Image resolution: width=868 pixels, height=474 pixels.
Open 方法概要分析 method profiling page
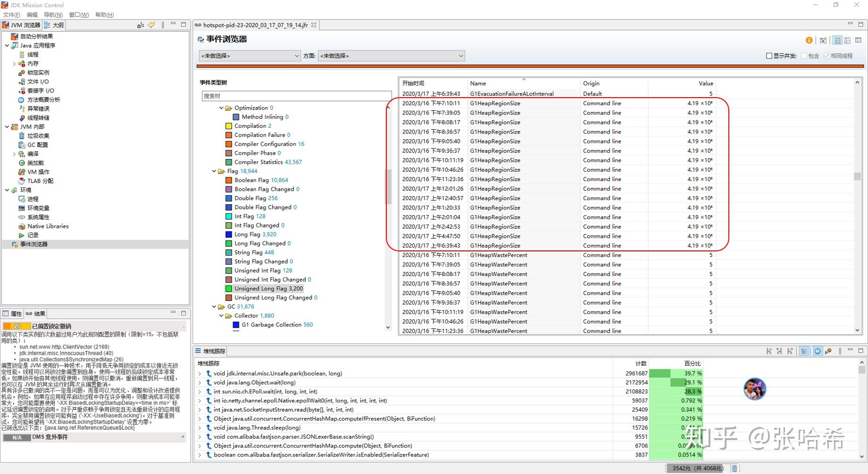coord(44,100)
